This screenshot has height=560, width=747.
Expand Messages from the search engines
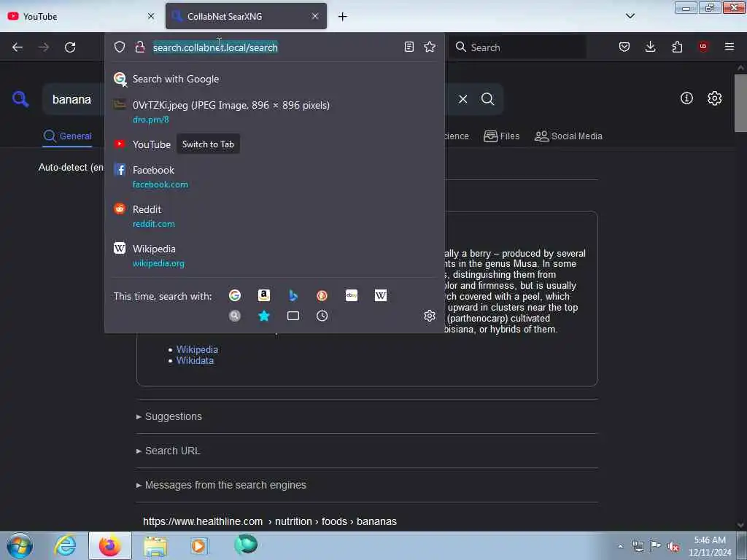[221, 485]
